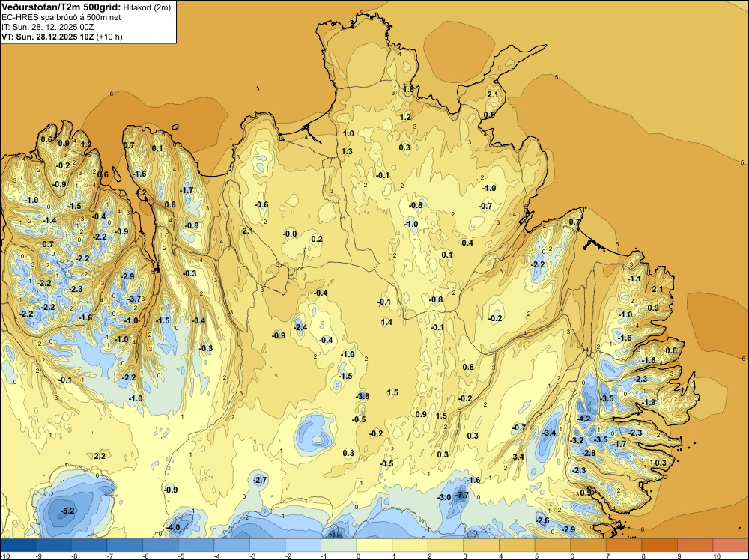The image size is (749, 560).
Task: Pick legend swatch between -1 and 0
Action: 339,545
